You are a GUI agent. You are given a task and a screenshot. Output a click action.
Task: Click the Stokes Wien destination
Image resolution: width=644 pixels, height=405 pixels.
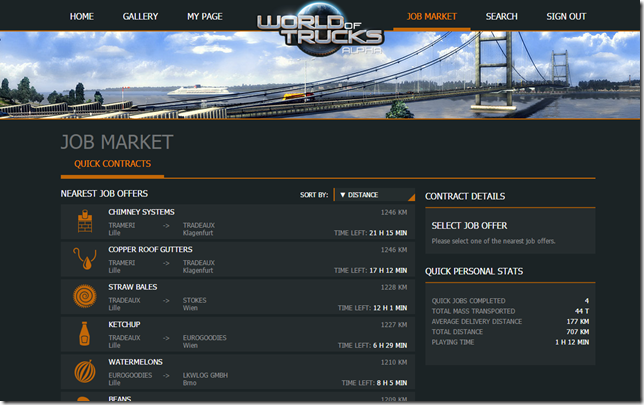195,304
